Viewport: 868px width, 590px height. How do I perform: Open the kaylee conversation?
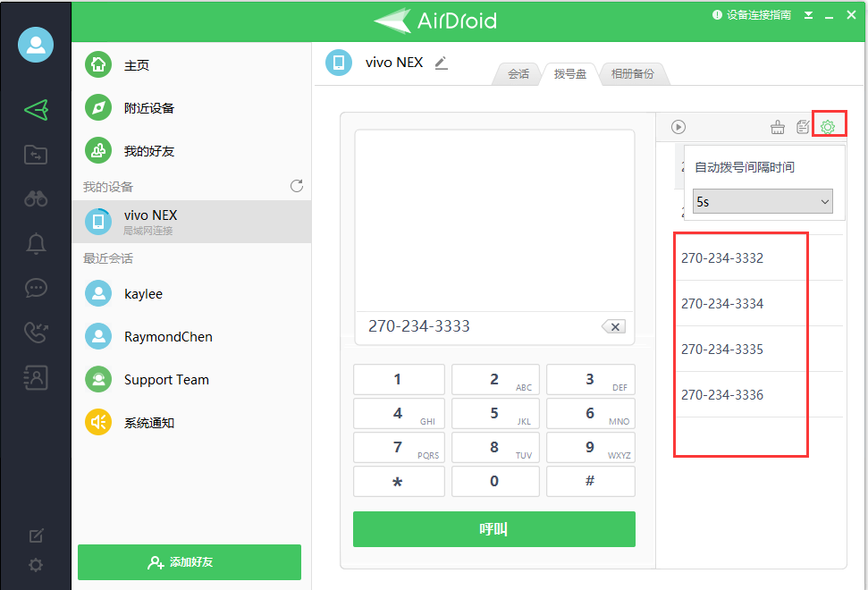pos(191,294)
